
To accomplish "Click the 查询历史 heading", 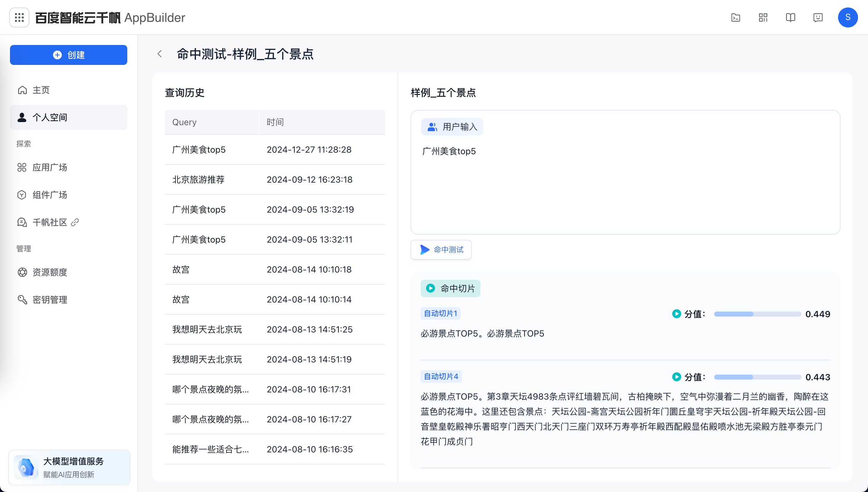I will (184, 93).
